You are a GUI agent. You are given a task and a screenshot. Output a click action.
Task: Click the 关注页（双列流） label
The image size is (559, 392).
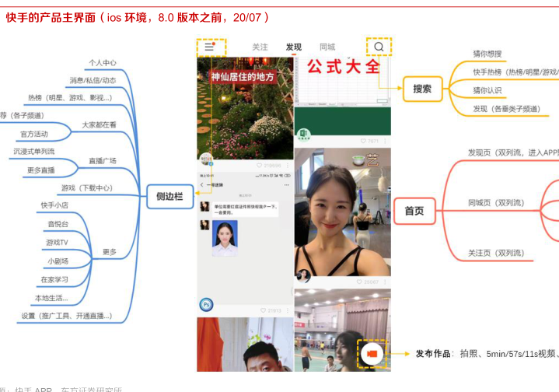[x=496, y=254]
